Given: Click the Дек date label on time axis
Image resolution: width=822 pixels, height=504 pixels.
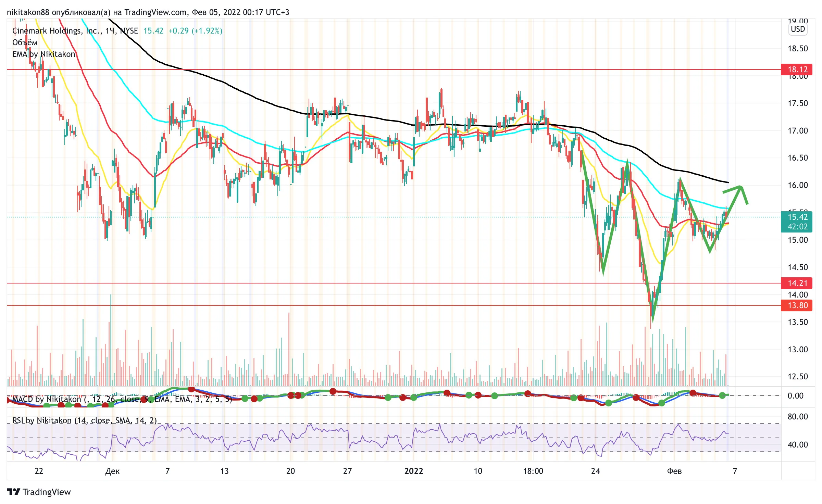Looking at the screenshot, I should (112, 471).
